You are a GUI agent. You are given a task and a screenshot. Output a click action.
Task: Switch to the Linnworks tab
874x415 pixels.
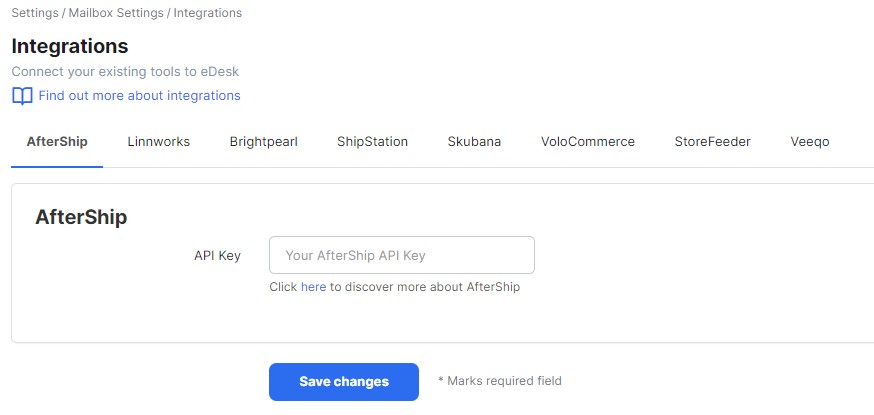tap(159, 141)
